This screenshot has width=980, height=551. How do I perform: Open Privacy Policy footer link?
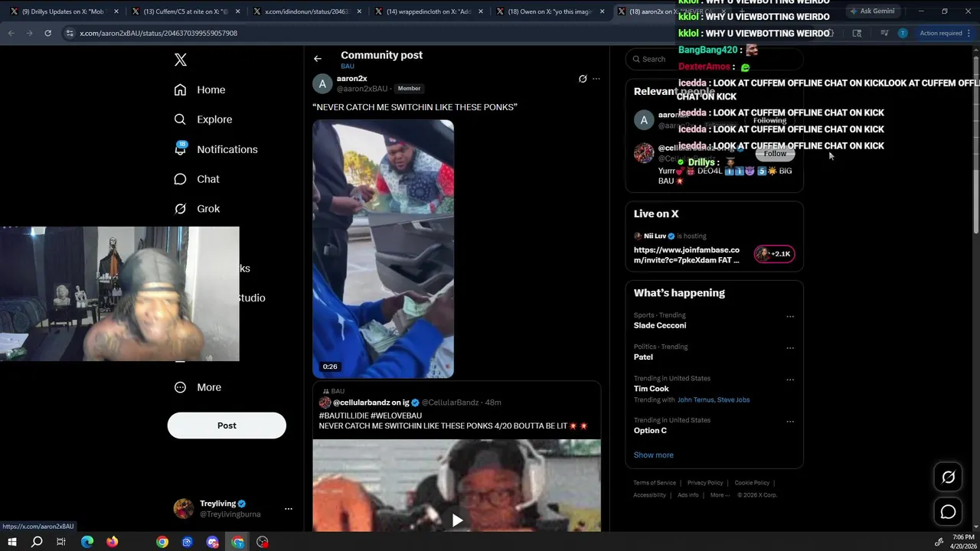(705, 483)
